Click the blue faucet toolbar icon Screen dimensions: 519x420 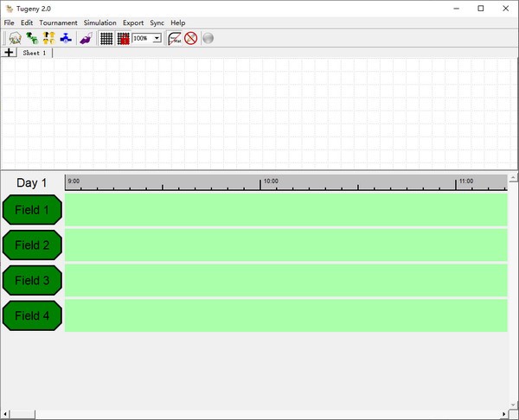[66, 38]
